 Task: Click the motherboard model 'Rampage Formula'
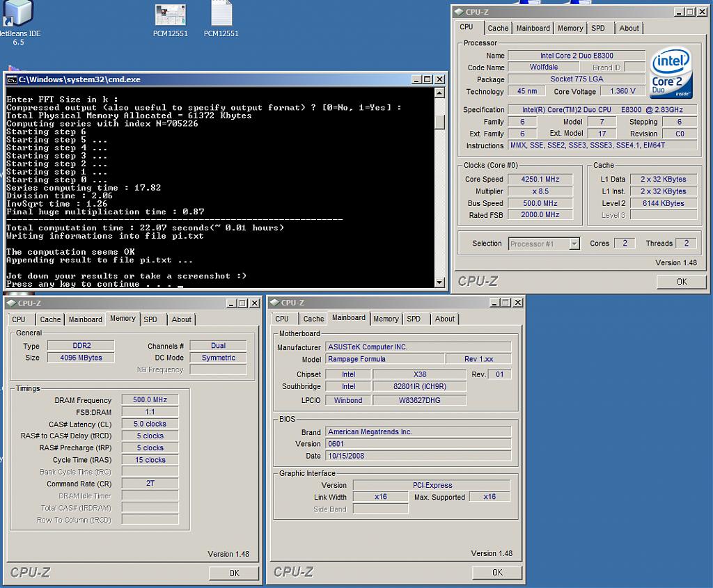tap(384, 359)
